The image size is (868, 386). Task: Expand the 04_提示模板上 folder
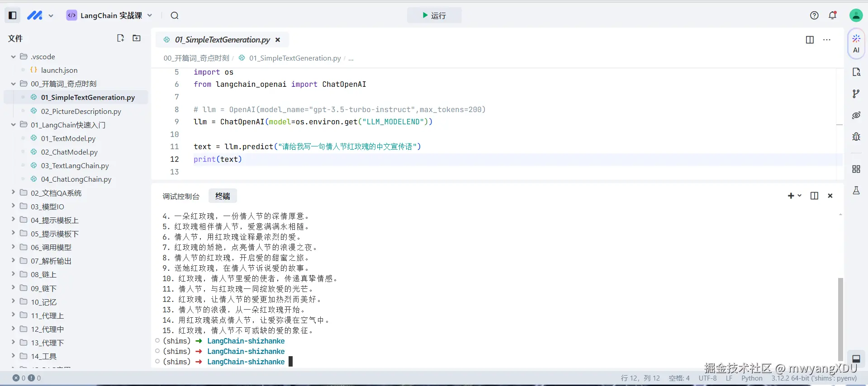pyautogui.click(x=13, y=220)
